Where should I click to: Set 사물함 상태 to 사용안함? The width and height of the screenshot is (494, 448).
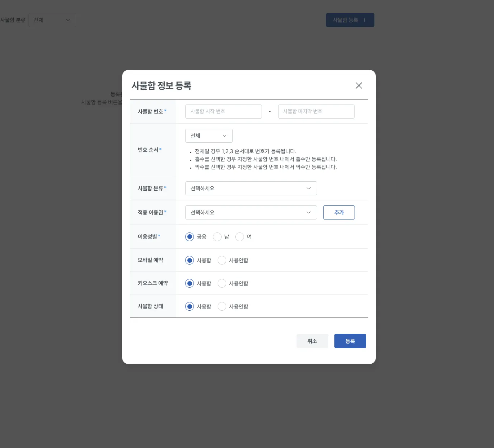coord(222,306)
